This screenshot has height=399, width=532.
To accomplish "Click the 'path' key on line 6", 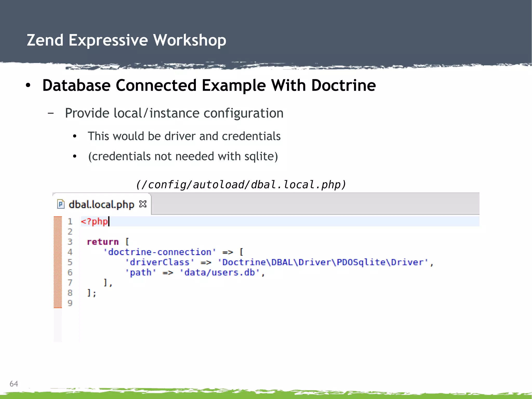I will pos(141,272).
